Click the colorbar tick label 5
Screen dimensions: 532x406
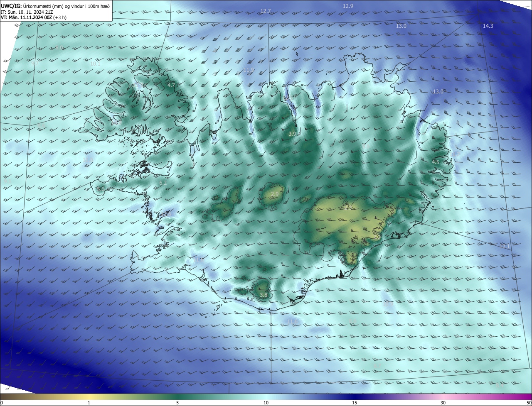coord(177,403)
